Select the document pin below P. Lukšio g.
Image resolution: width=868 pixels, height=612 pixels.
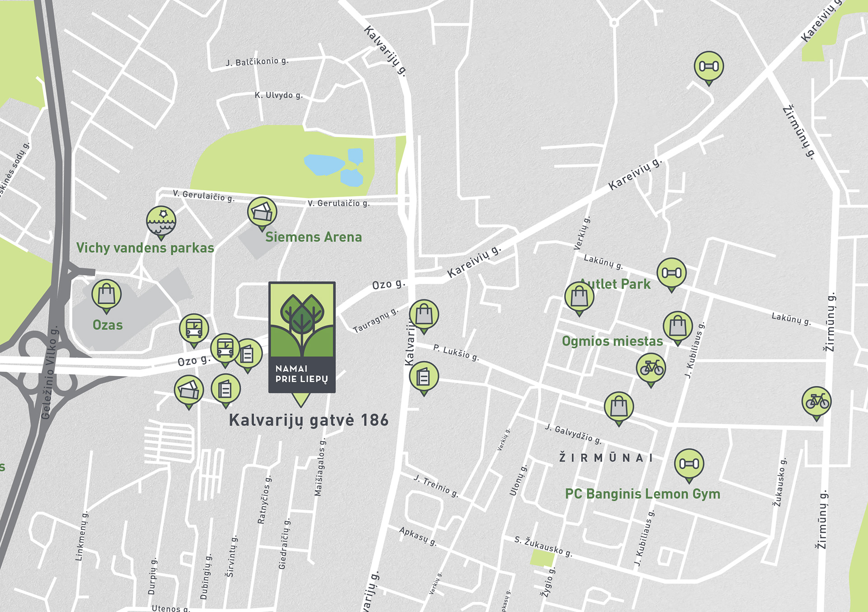point(424,378)
